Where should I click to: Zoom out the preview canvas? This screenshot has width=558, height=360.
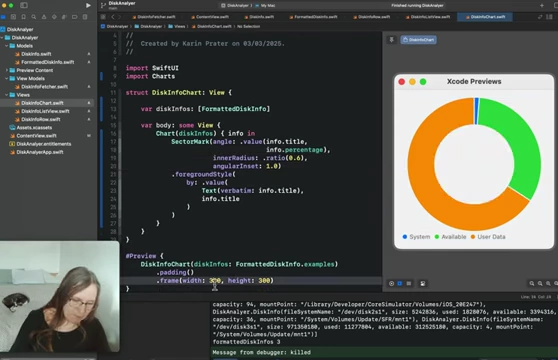click(x=532, y=284)
